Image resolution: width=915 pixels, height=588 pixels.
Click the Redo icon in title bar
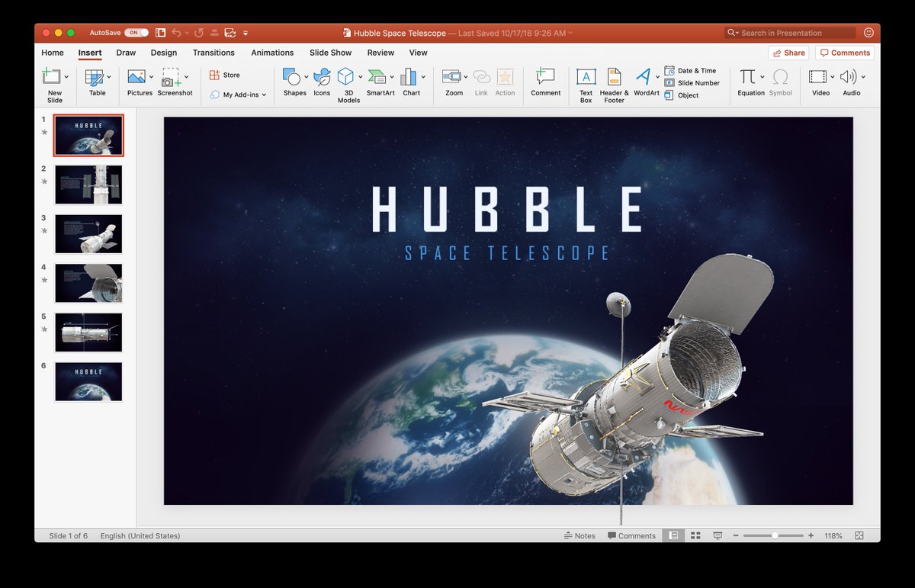(199, 33)
